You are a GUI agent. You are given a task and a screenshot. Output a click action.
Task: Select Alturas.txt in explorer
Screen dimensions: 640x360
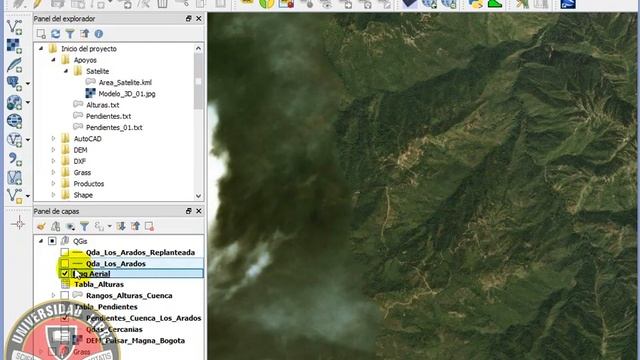pos(102,105)
